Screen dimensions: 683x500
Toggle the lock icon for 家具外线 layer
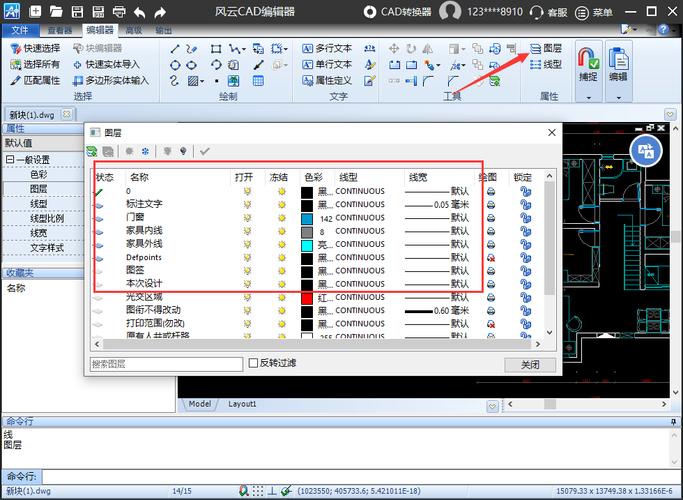525,244
